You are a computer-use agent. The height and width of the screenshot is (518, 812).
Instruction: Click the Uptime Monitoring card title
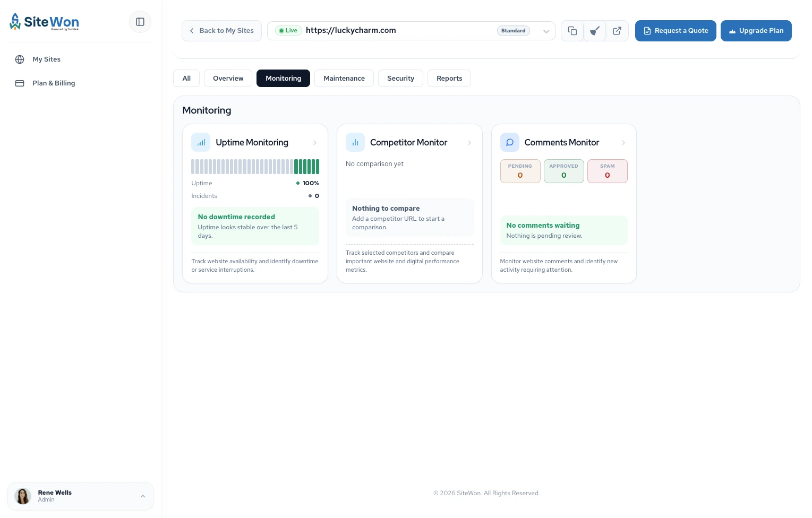click(252, 142)
